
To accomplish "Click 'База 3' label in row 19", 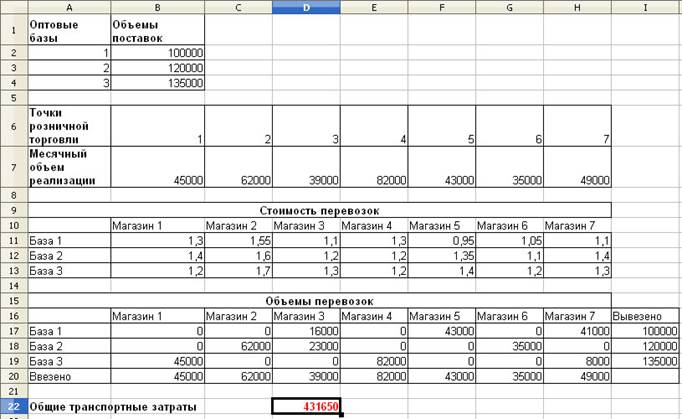I will click(x=69, y=361).
